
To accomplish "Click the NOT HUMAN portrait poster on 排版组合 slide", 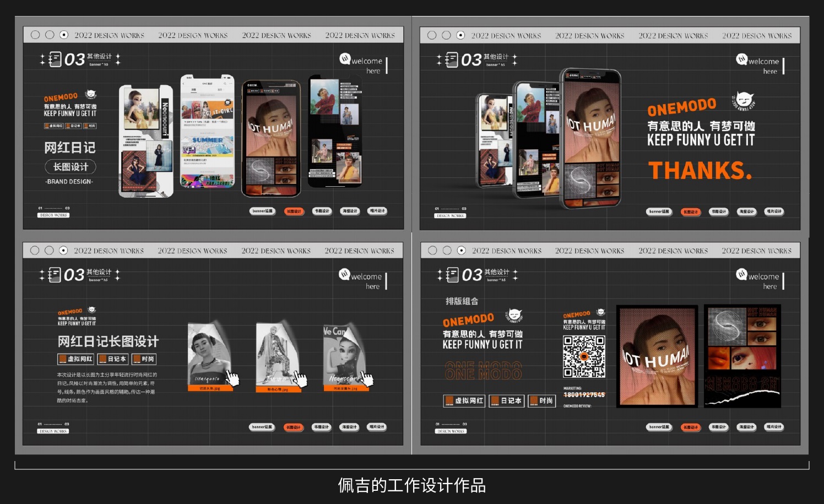I will 657,356.
